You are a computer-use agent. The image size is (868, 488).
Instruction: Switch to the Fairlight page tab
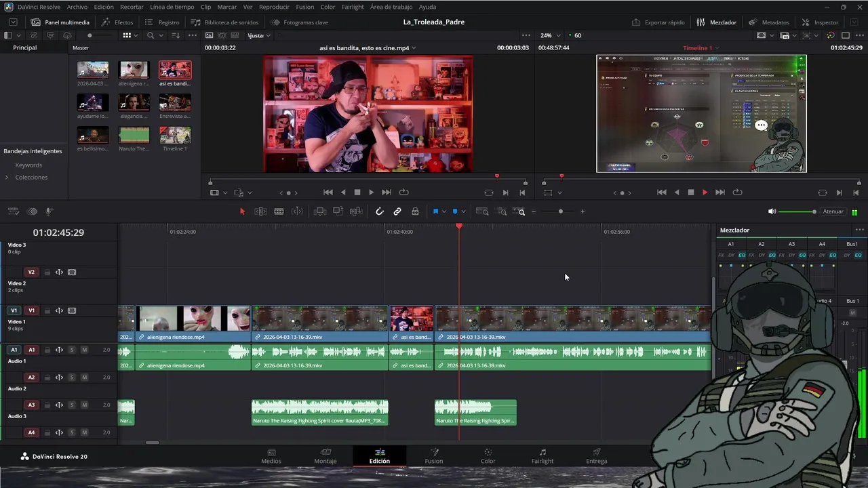click(x=542, y=456)
